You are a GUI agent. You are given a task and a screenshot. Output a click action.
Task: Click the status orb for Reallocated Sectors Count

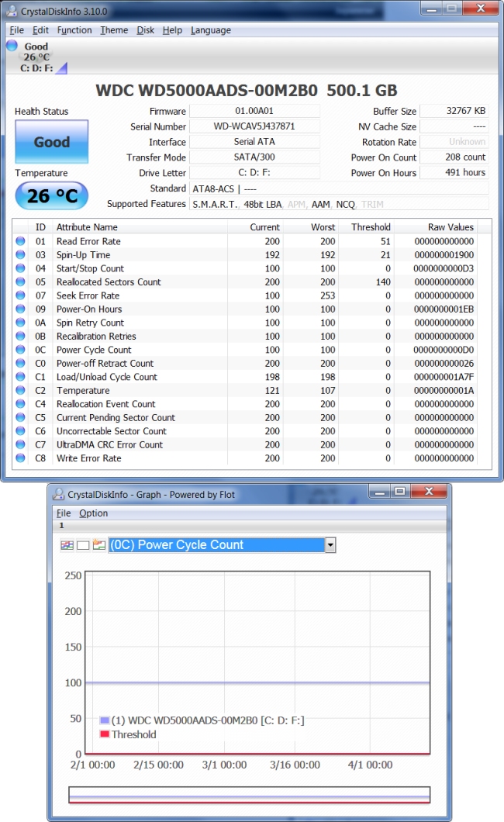pyautogui.click(x=20, y=282)
